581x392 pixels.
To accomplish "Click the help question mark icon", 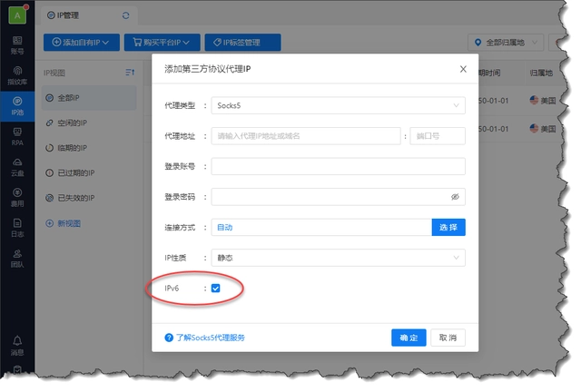I will (x=169, y=338).
